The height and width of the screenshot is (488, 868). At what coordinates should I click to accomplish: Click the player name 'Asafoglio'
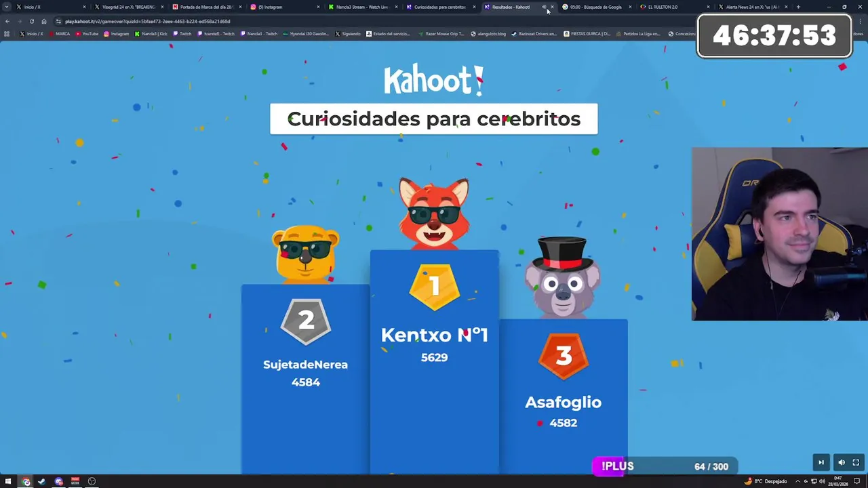tap(563, 403)
